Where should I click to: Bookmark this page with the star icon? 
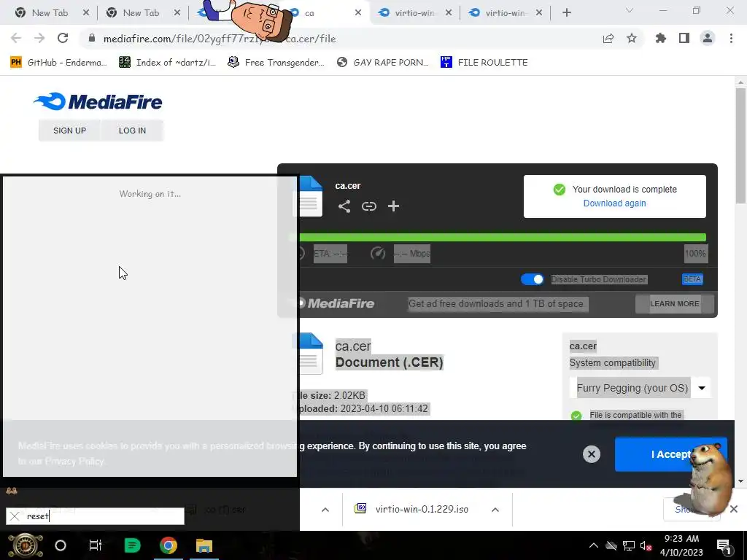632,39
